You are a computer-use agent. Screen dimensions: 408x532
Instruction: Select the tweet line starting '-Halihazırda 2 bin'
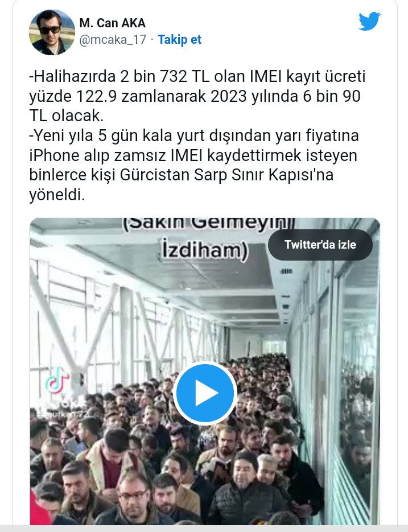coord(197,76)
